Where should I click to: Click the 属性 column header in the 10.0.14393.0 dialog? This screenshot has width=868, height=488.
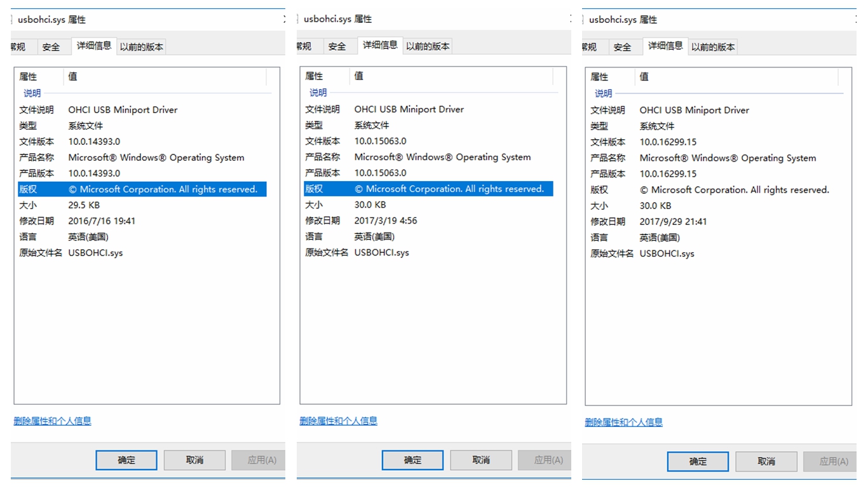(39, 76)
